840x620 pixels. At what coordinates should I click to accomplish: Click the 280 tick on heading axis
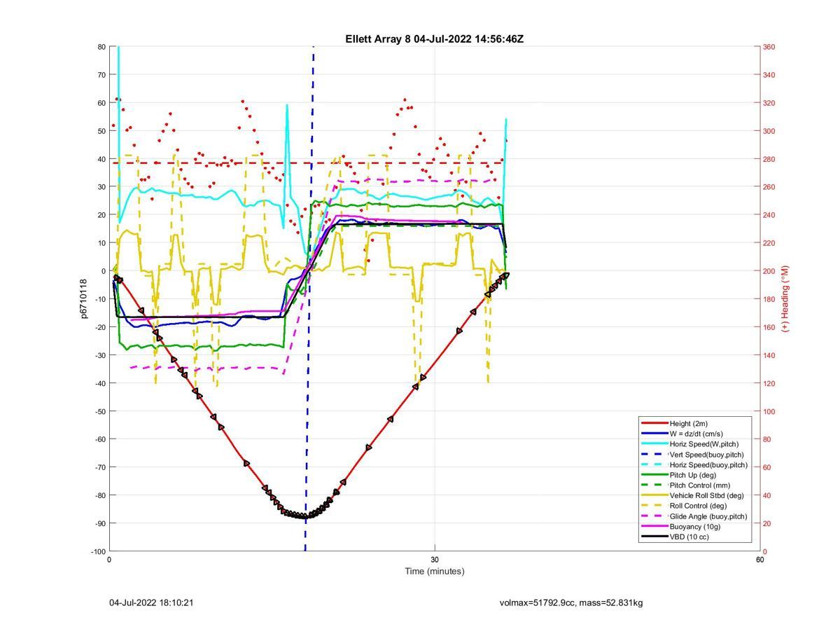[x=769, y=159]
